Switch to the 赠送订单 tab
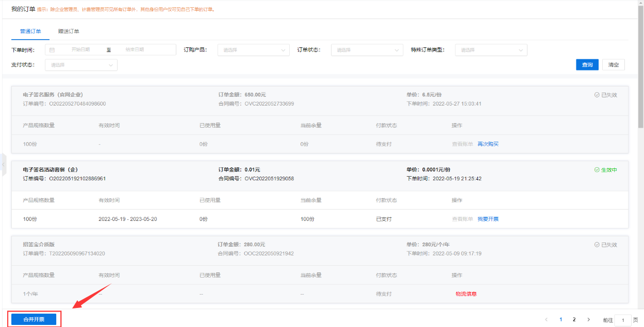The height and width of the screenshot is (327, 644). pos(69,31)
